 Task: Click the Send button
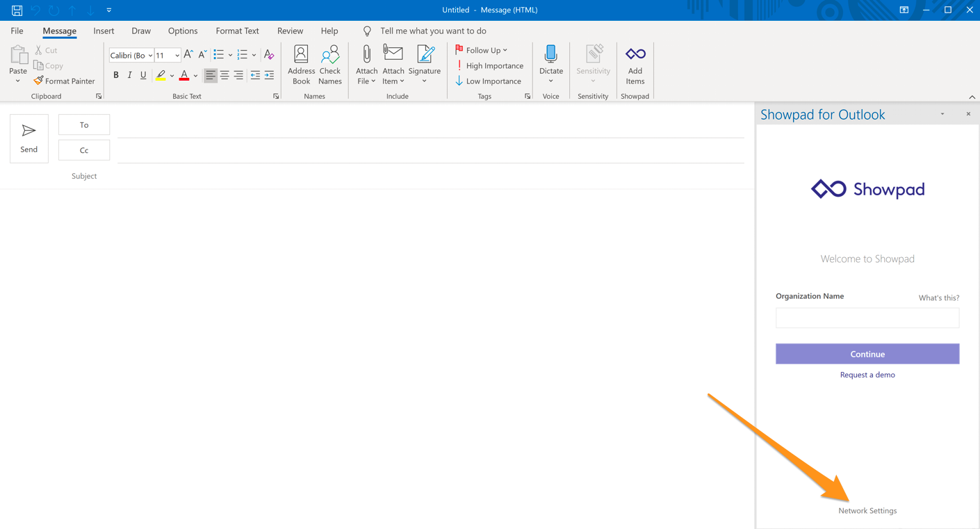point(29,138)
